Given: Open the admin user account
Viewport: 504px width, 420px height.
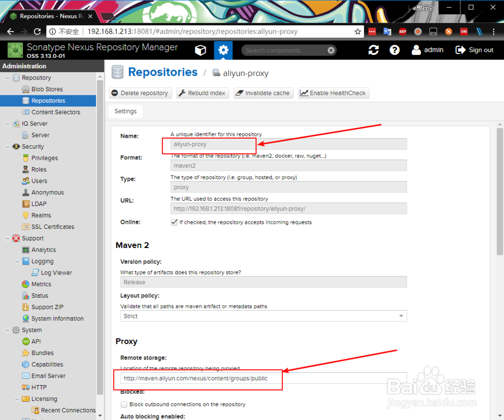Looking at the screenshot, I should (x=427, y=50).
